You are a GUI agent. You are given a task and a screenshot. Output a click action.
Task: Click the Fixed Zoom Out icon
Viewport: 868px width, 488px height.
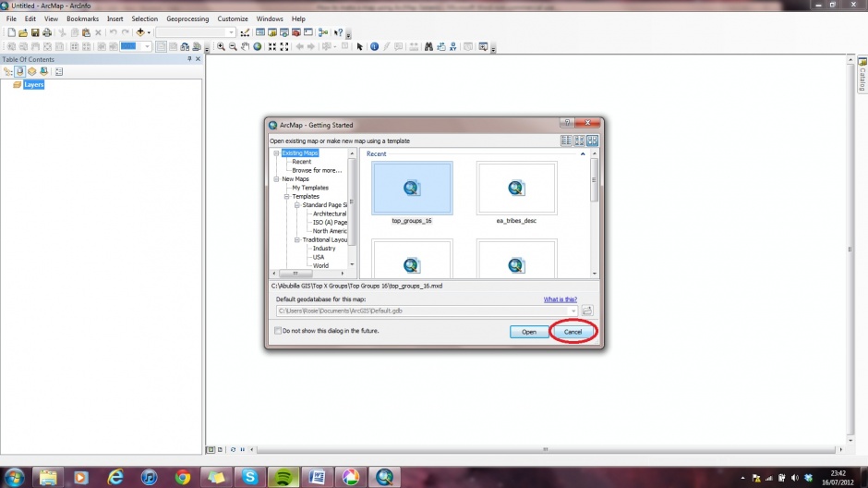pos(284,47)
